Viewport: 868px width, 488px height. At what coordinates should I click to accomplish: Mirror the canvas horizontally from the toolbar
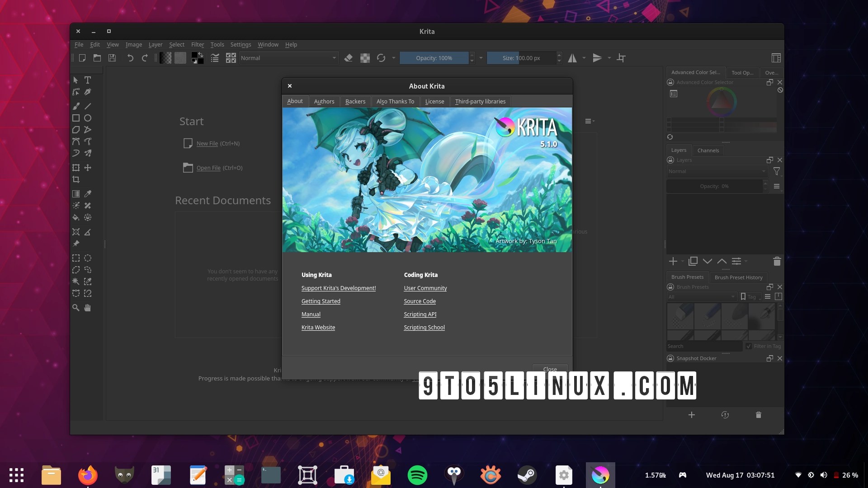point(573,58)
